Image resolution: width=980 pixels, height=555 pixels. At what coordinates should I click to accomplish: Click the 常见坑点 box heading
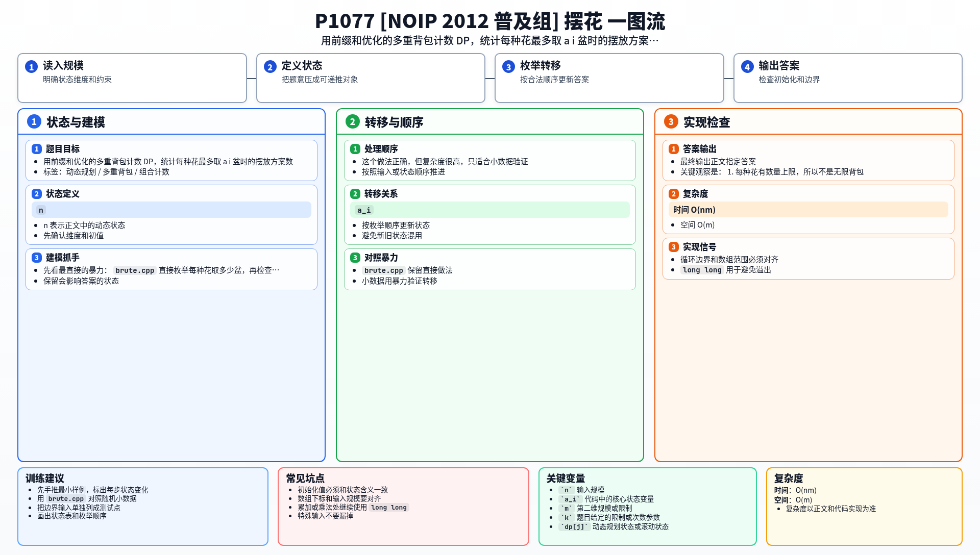305,478
